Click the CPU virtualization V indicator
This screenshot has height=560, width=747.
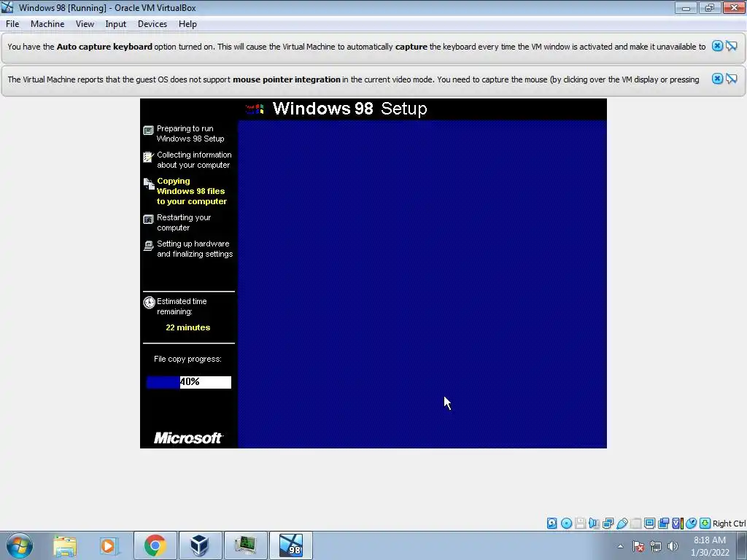pyautogui.click(x=678, y=524)
